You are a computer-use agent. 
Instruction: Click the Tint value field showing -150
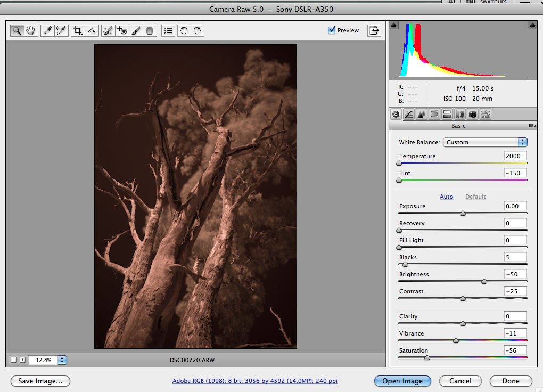pos(515,173)
